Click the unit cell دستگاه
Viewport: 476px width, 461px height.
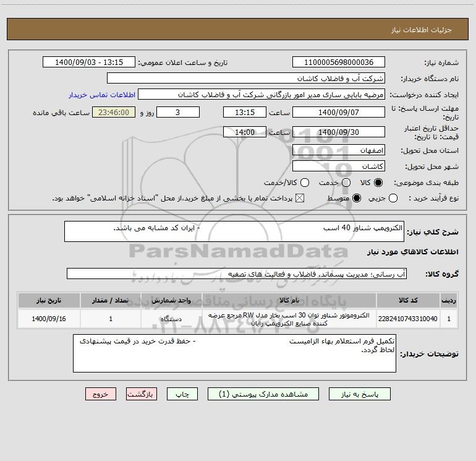coord(171,319)
